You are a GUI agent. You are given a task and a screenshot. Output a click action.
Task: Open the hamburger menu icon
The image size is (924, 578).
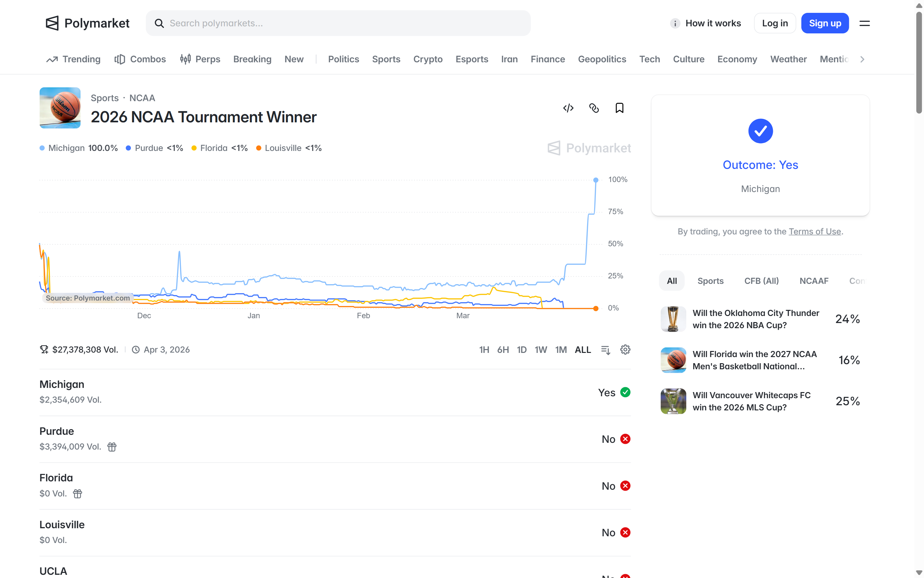coord(864,23)
